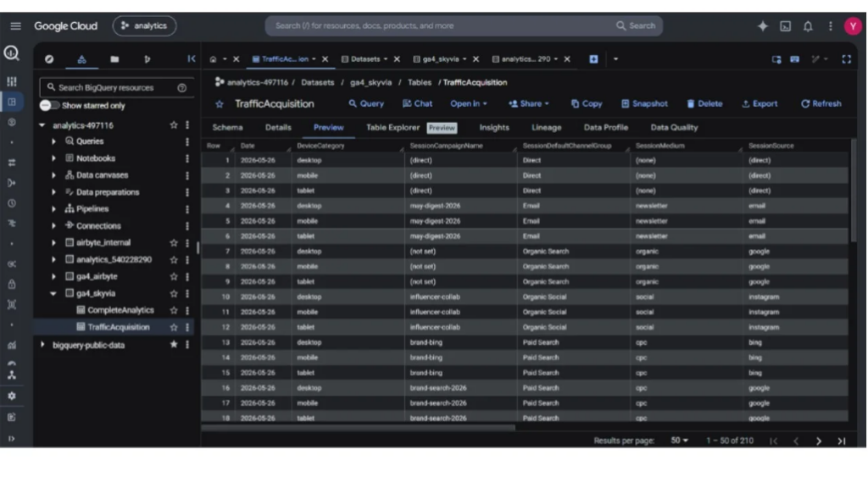Enter full screen mode

tap(846, 59)
